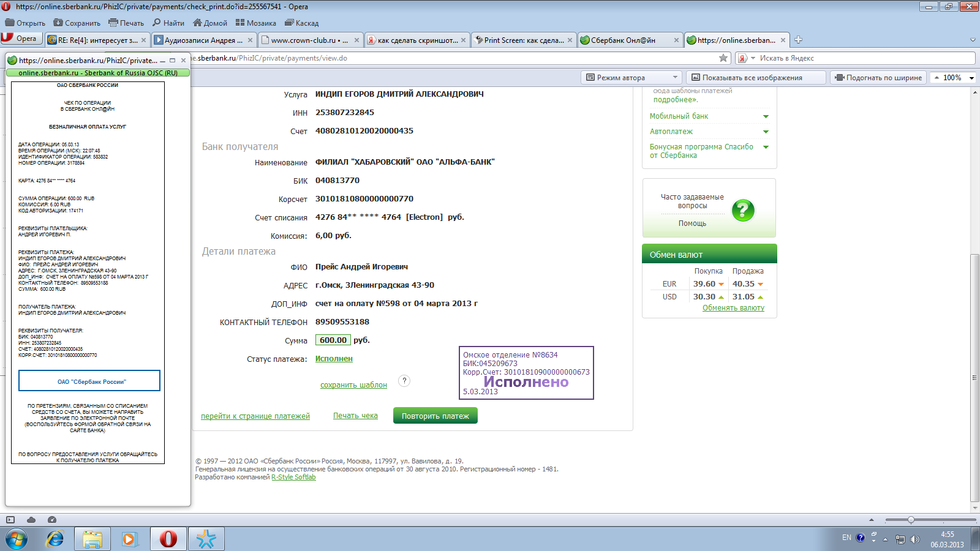Viewport: 980px width, 551px height.
Task: Click the network tray icon
Action: (x=900, y=539)
